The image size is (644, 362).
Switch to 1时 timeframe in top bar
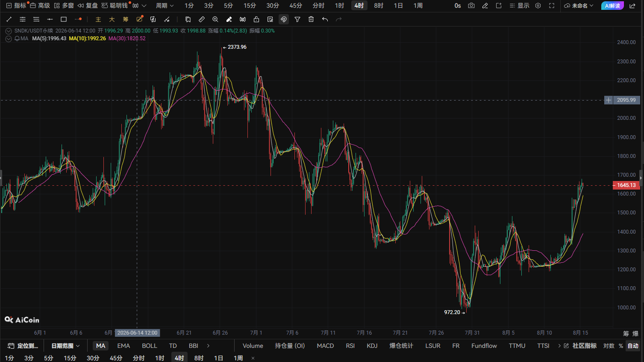[x=339, y=6]
